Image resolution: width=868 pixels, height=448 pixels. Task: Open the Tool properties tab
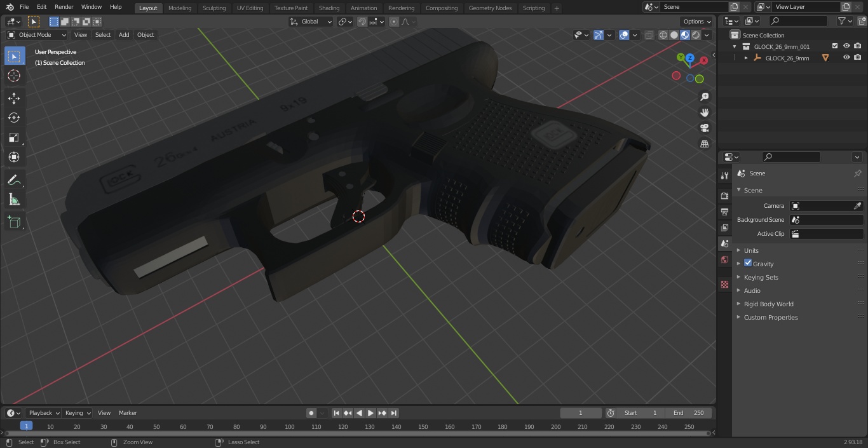pos(724,175)
